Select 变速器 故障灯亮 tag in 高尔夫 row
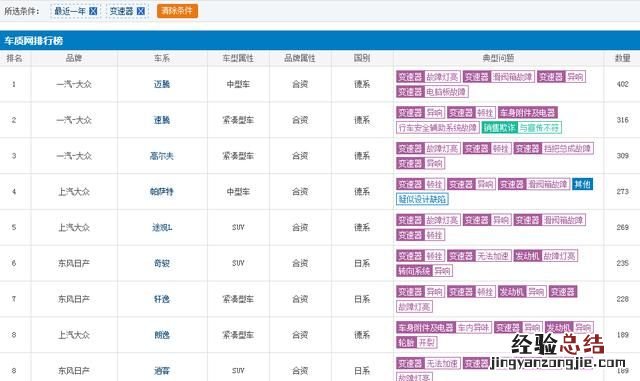 [x=428, y=149]
